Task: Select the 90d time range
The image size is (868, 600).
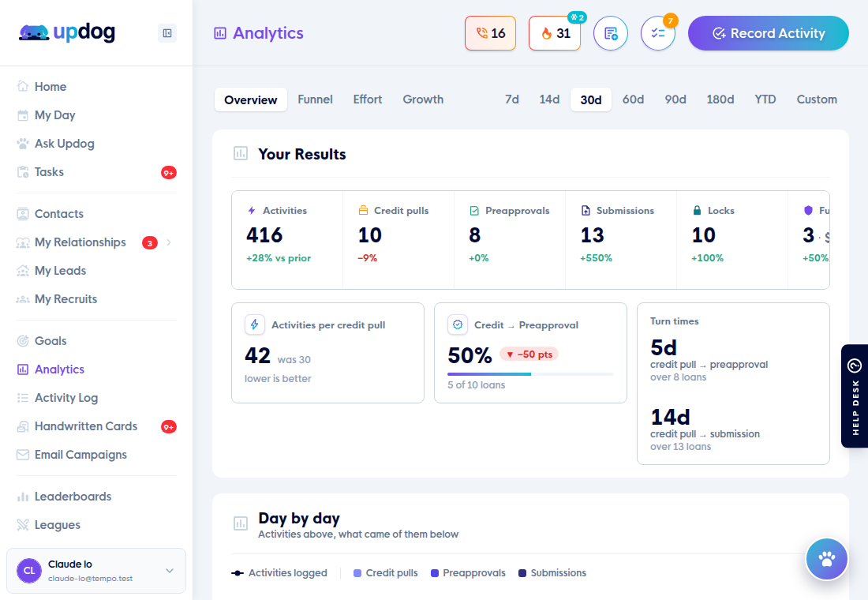Action: point(675,99)
